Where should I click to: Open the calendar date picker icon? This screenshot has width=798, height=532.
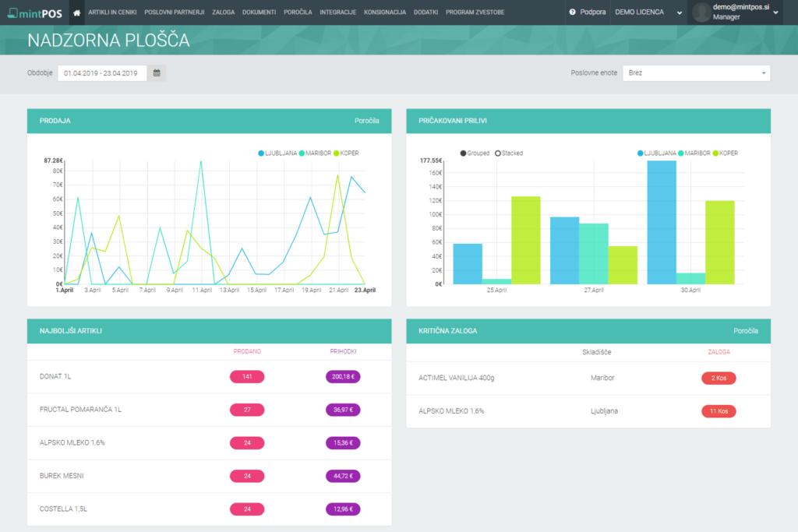[x=157, y=73]
